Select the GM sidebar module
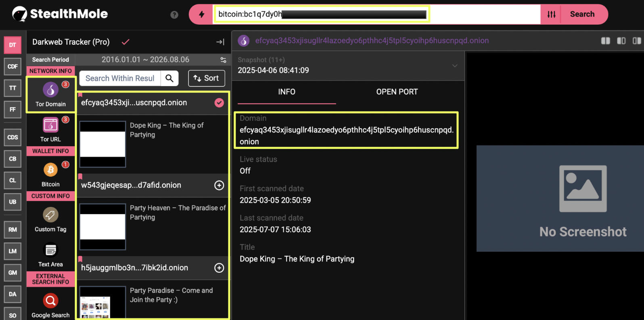This screenshot has width=644, height=320. (x=13, y=273)
